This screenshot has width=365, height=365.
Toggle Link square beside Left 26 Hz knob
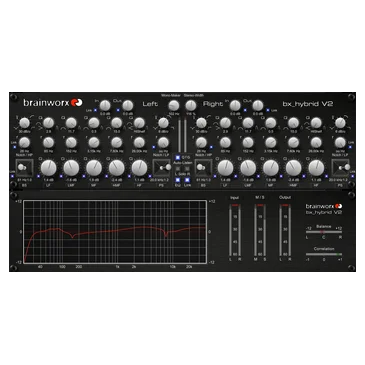(x=15, y=147)
